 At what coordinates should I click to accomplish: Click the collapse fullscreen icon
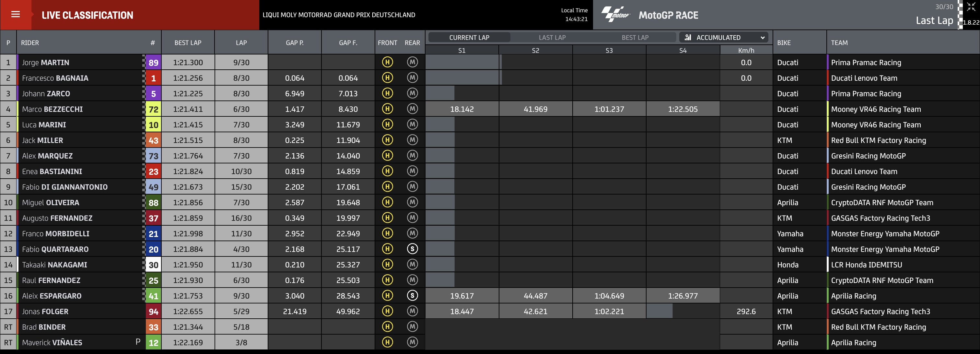(971, 7)
